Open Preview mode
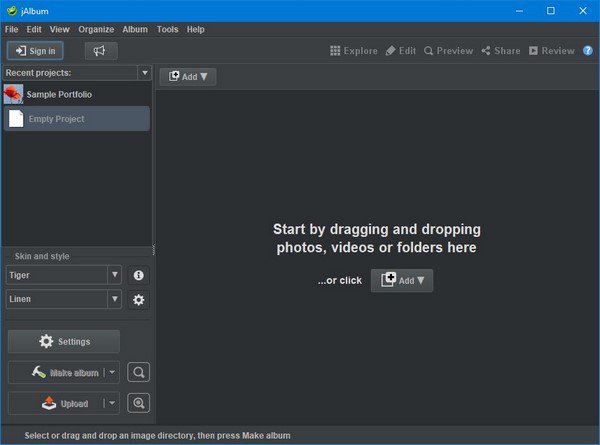The image size is (600, 445). click(x=448, y=51)
